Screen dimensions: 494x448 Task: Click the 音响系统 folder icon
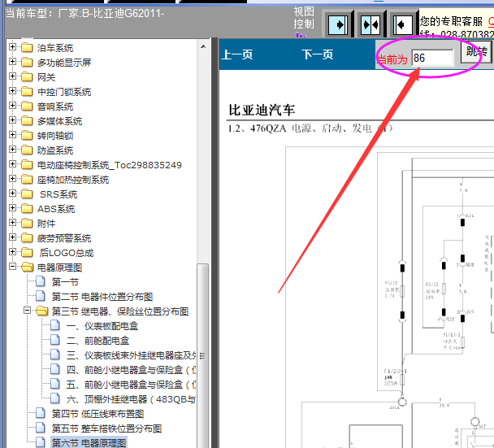click(x=27, y=107)
